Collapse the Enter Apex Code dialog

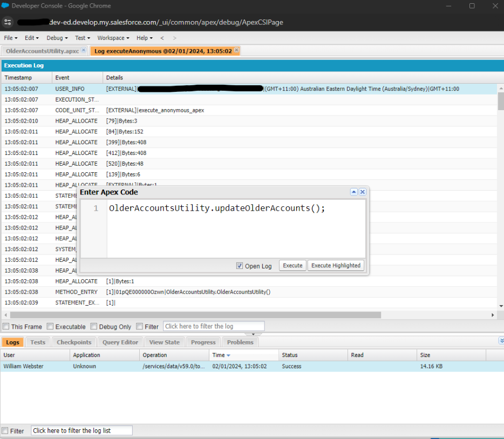pyautogui.click(x=354, y=192)
